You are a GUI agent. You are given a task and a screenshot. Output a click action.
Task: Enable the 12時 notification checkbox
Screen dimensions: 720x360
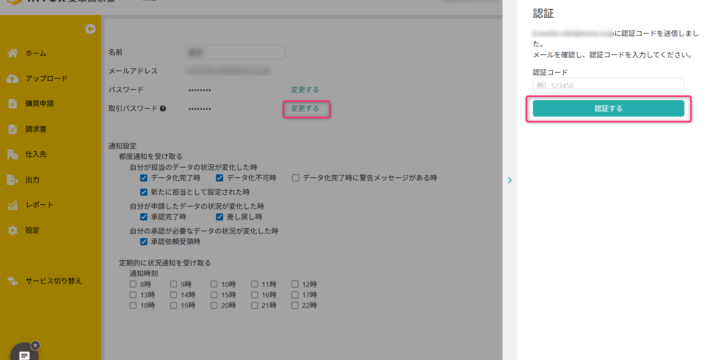tap(295, 284)
